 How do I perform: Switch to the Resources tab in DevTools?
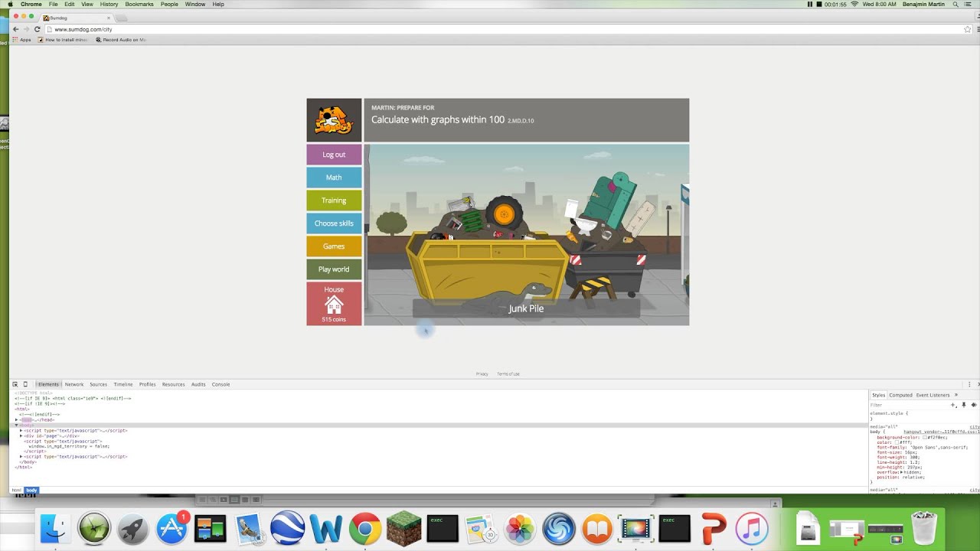click(174, 384)
